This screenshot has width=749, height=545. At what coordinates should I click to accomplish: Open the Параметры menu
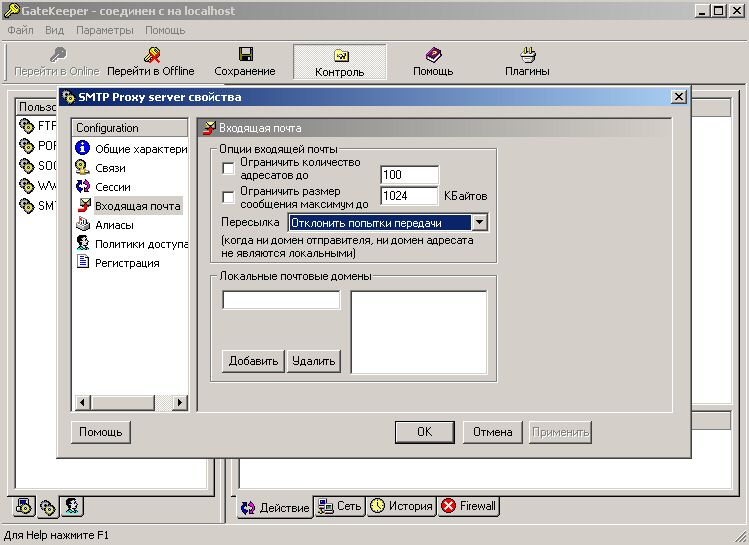(105, 30)
